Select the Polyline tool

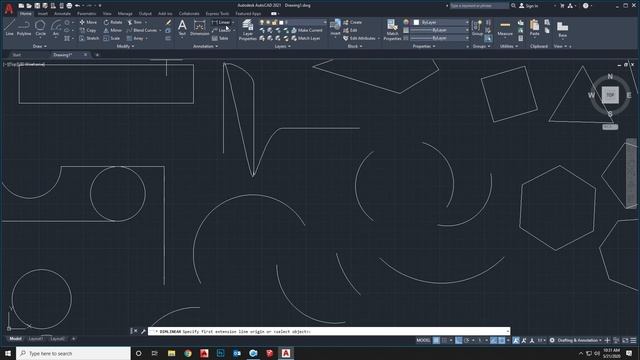[24, 28]
